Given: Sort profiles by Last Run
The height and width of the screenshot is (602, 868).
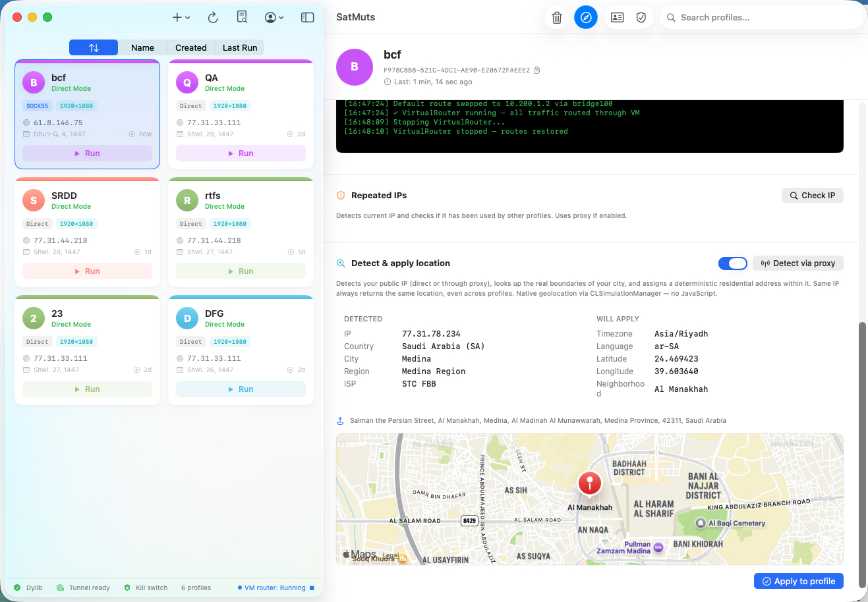Looking at the screenshot, I should (x=240, y=47).
